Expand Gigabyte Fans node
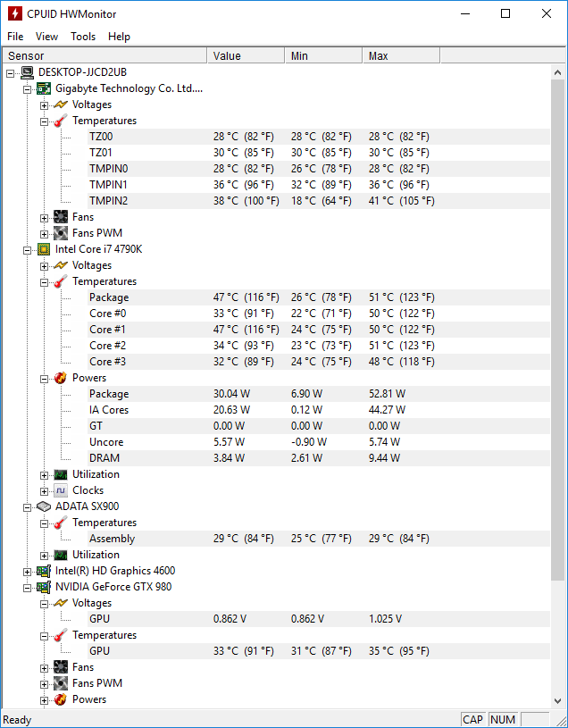The height and width of the screenshot is (728, 568). (x=44, y=218)
